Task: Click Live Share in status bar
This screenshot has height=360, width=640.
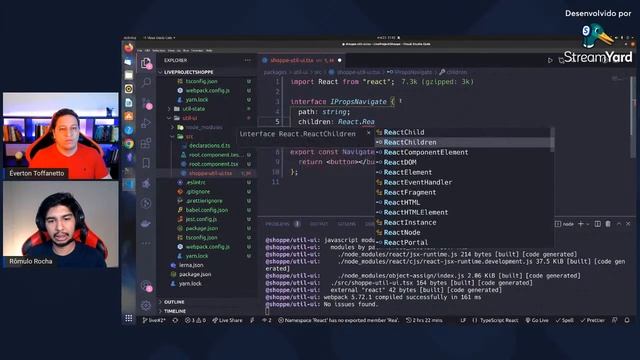Action: (x=227, y=320)
